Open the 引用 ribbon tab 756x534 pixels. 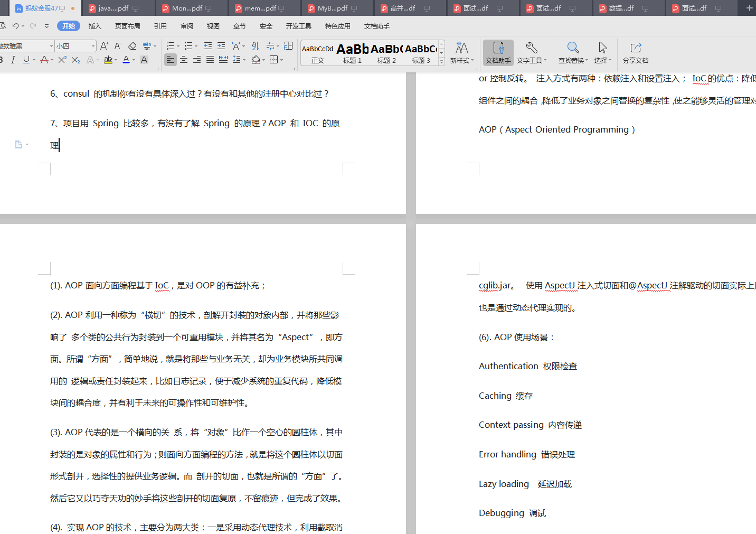tap(160, 26)
